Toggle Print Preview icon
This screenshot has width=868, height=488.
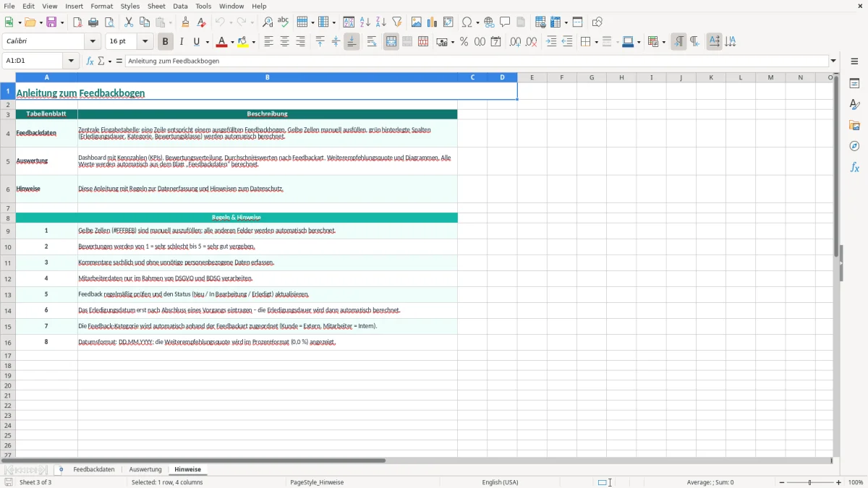pos(109,22)
